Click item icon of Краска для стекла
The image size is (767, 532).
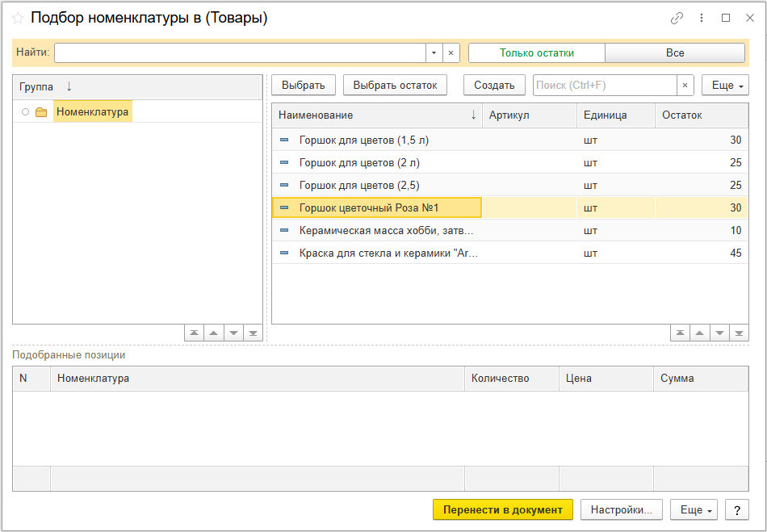(x=284, y=253)
